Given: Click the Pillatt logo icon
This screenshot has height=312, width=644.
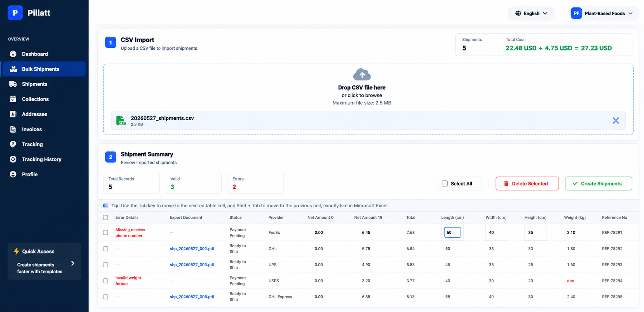Looking at the screenshot, I should click(x=15, y=13).
